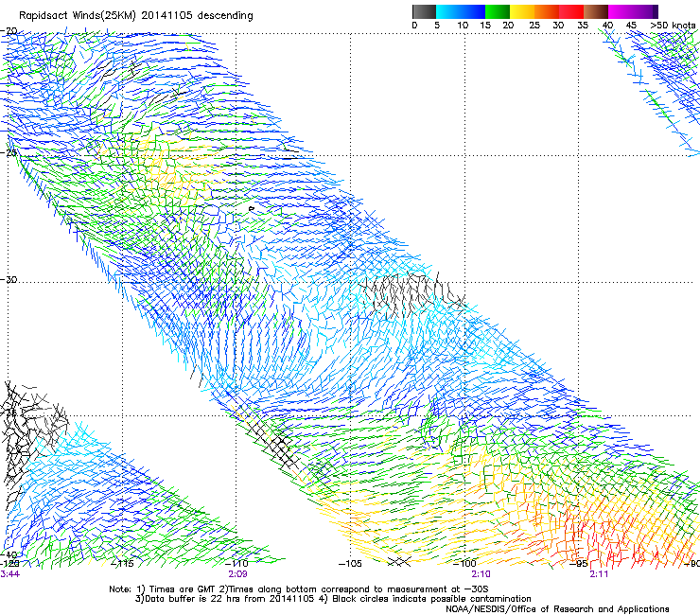Select the red 30-35 knots legend segment
The width and height of the screenshot is (700, 615).
(571, 11)
